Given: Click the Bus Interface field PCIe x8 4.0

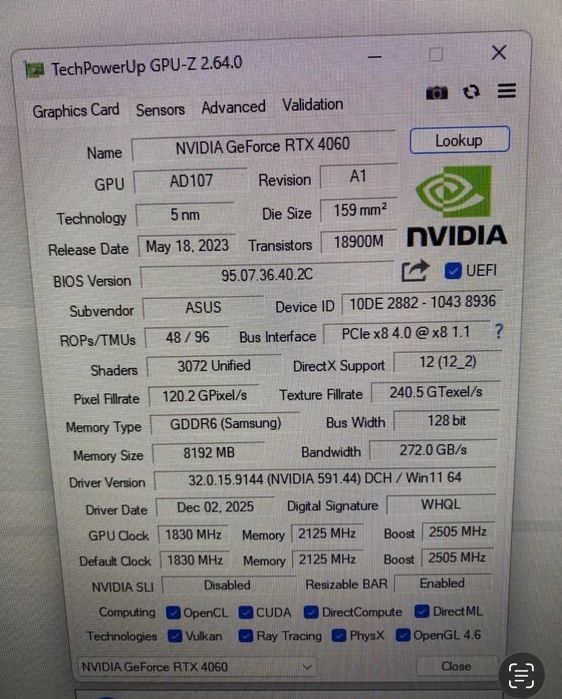Looking at the screenshot, I should pos(406,333).
